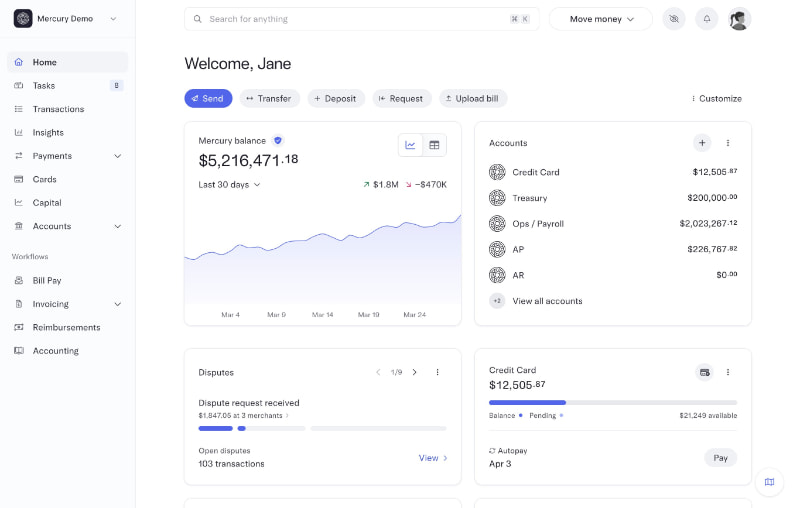
Task: Open Jane's profile avatar
Action: [739, 19]
